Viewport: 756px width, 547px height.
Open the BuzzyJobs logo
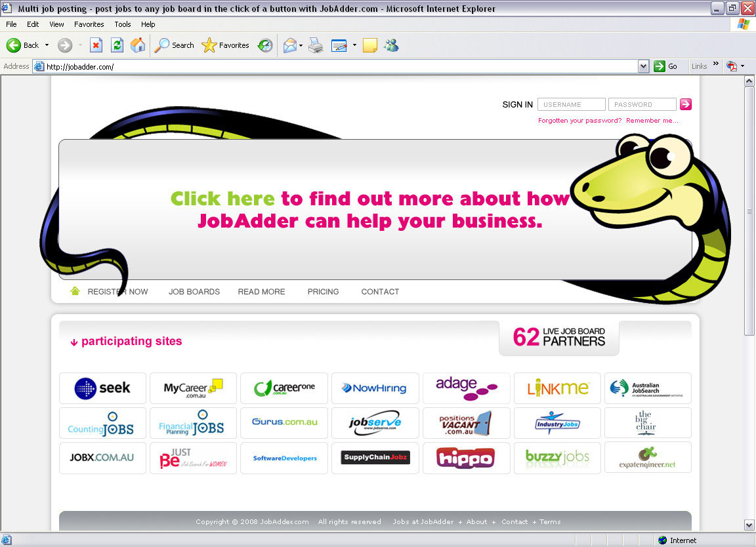point(557,458)
